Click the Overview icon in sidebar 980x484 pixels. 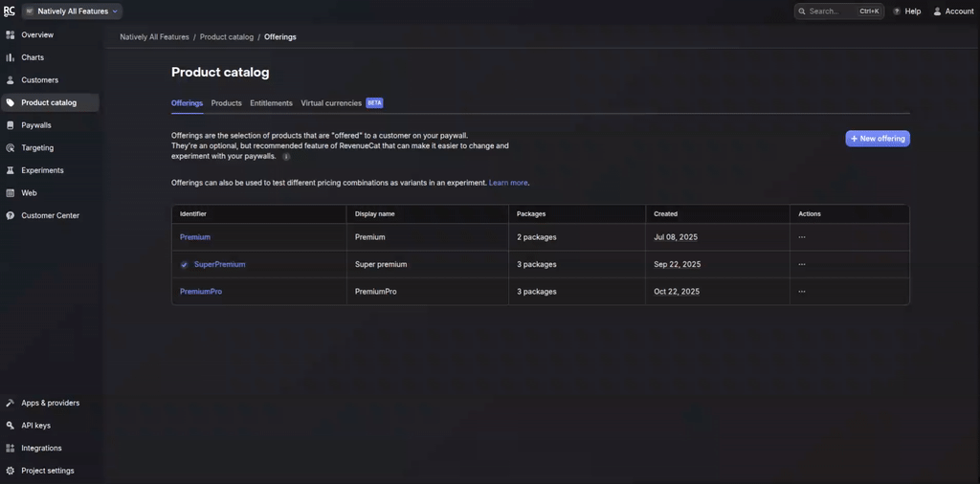click(x=11, y=35)
